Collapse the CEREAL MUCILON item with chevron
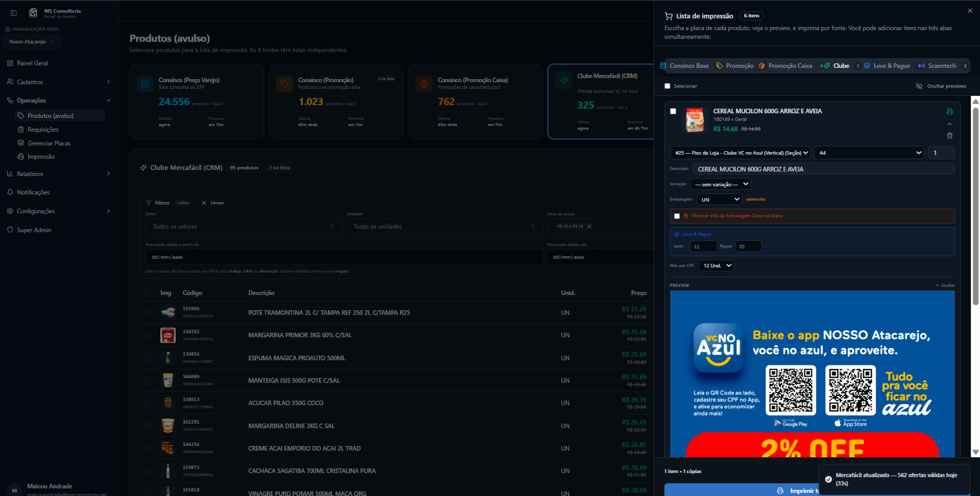The image size is (980, 496). click(950, 124)
